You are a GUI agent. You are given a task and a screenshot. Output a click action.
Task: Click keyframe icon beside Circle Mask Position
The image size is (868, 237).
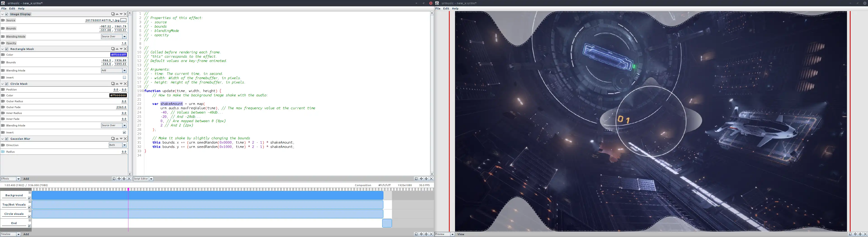pyautogui.click(x=3, y=90)
